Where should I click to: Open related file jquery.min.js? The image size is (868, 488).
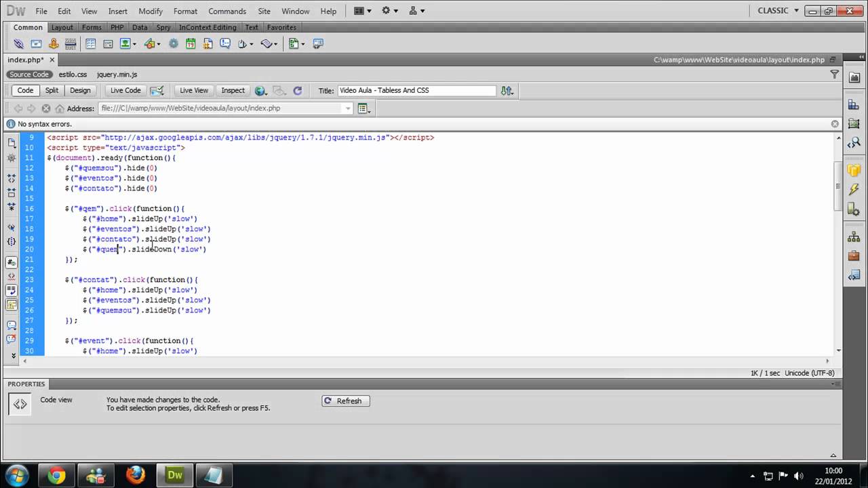[117, 75]
